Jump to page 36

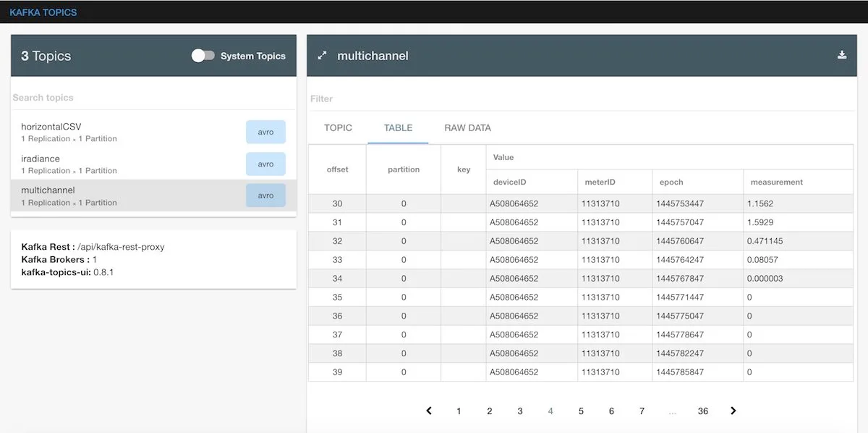702,411
